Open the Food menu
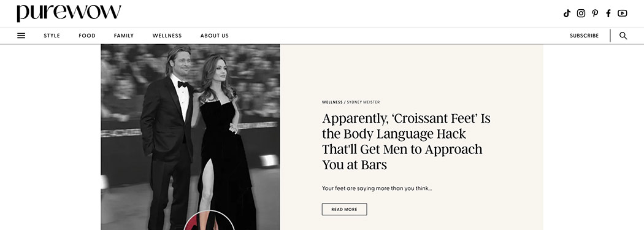This screenshot has width=644, height=230. (87, 36)
